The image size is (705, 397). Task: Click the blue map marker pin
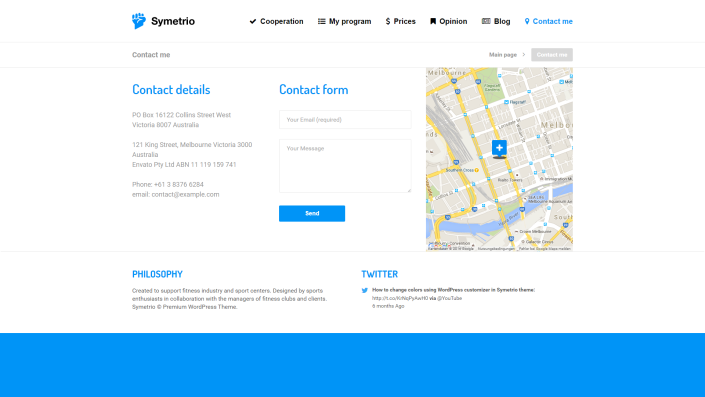click(499, 149)
